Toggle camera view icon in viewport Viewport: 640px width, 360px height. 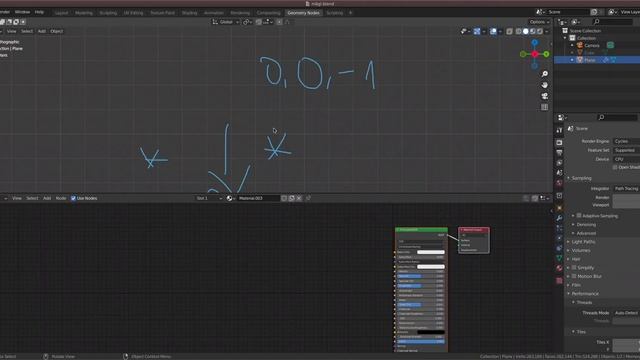(x=544, y=96)
